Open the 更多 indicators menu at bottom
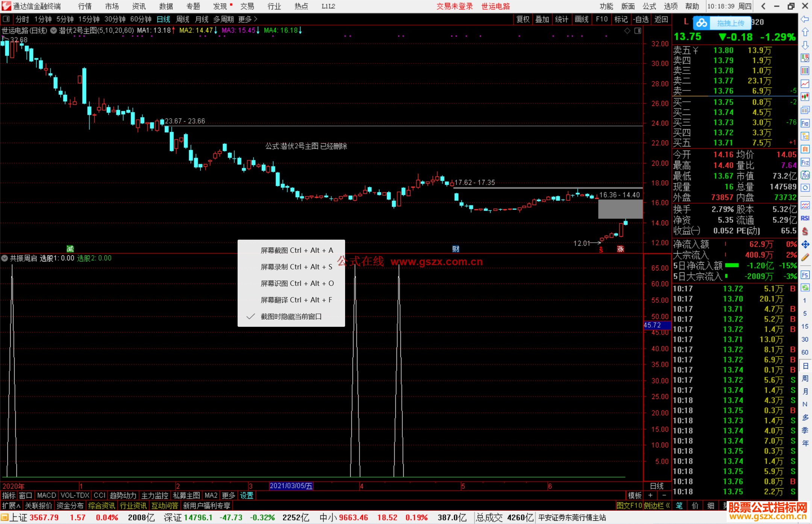 (228, 495)
